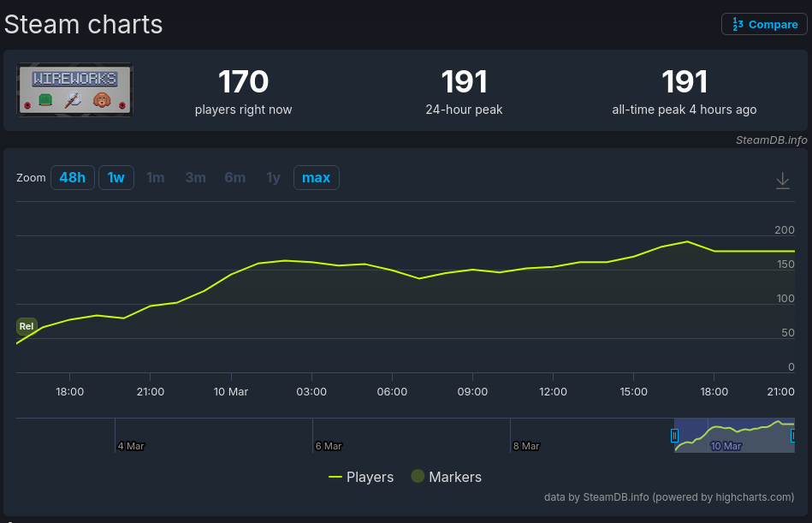
Task: Open the SteamDB.info watermark link
Action: [x=771, y=140]
